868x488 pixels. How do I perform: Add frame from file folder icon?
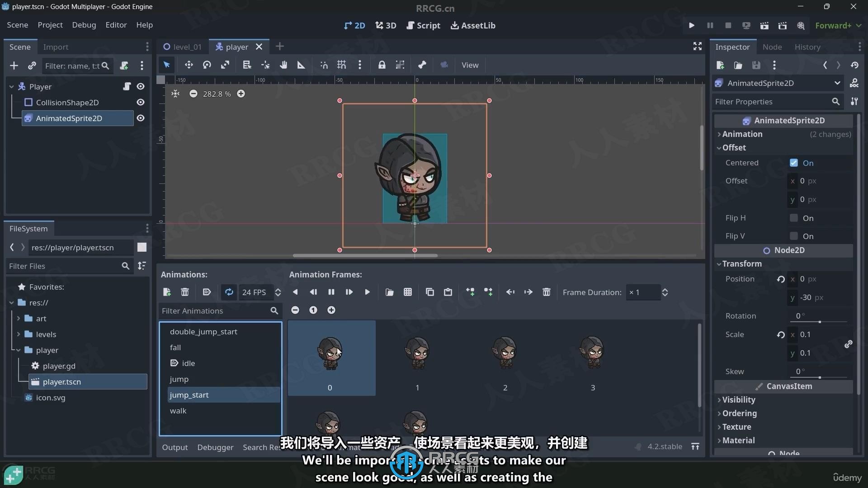(x=389, y=292)
